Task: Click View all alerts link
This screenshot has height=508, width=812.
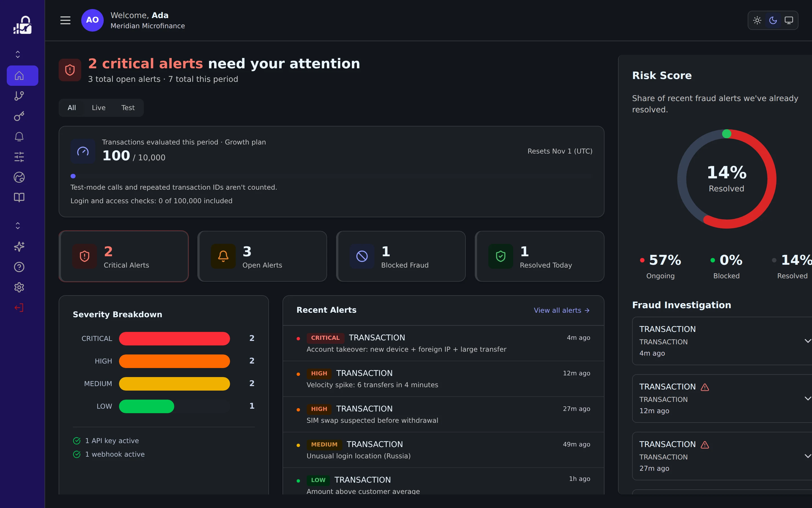Action: [562, 310]
